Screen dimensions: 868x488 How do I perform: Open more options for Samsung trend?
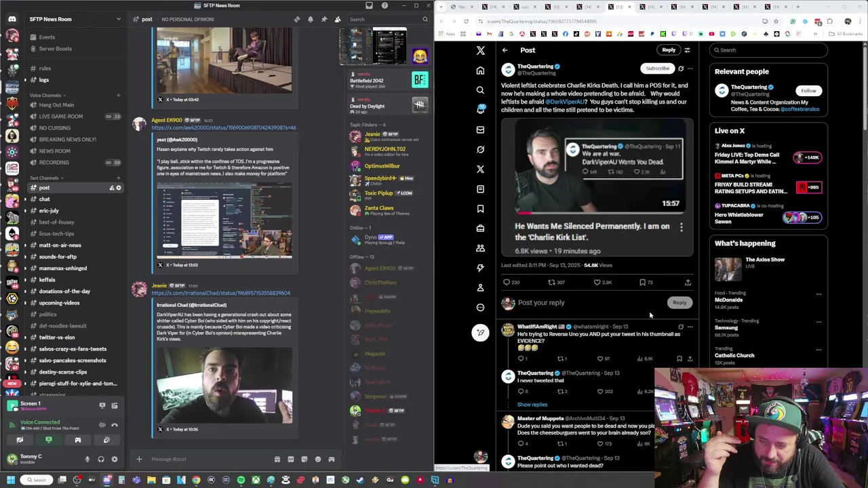[818, 322]
